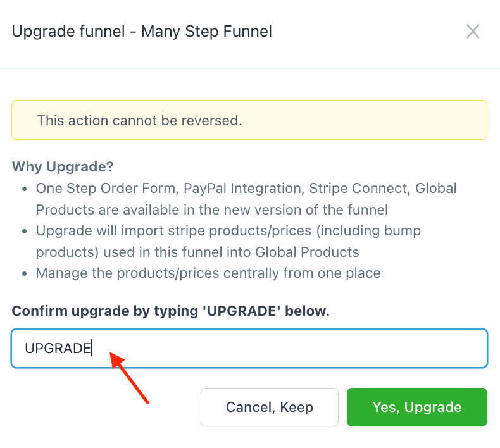Click bullet dot before 'Manage the products/prices'
The height and width of the screenshot is (448, 500).
(24, 274)
